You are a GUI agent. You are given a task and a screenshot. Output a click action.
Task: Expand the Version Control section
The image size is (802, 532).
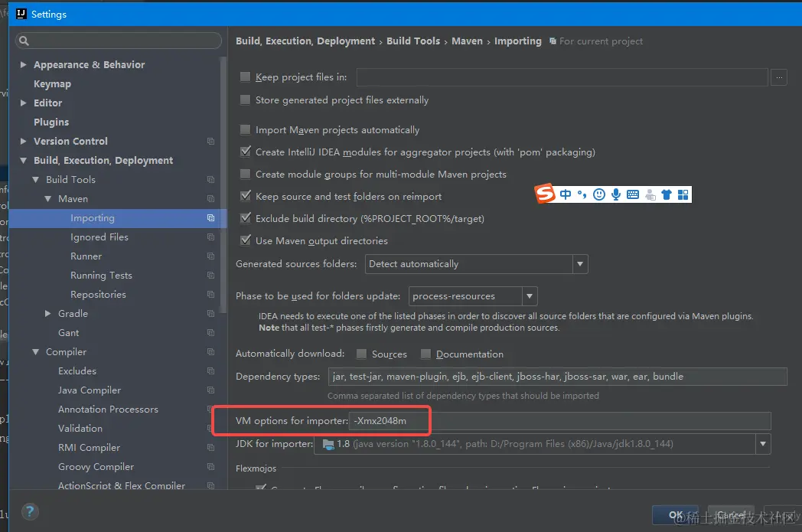(x=23, y=141)
